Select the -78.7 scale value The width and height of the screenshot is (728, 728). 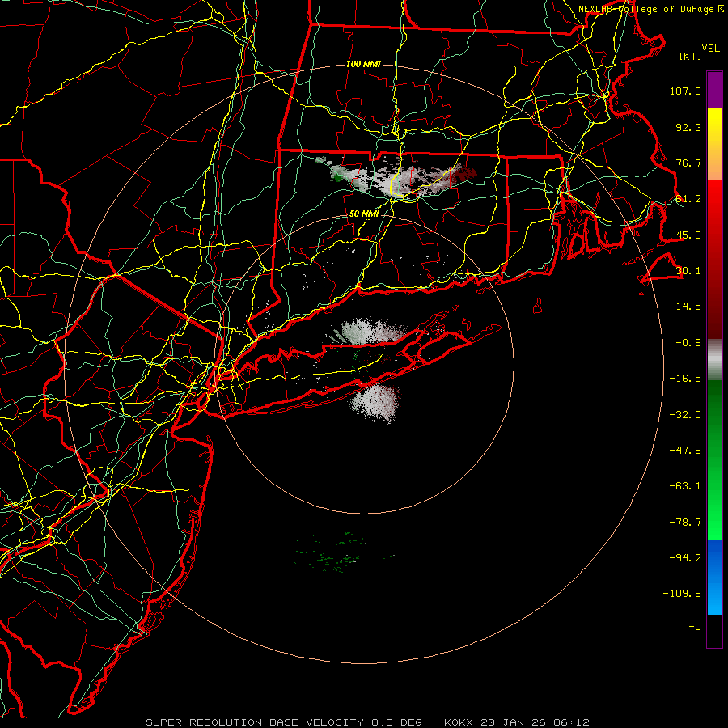tap(685, 523)
